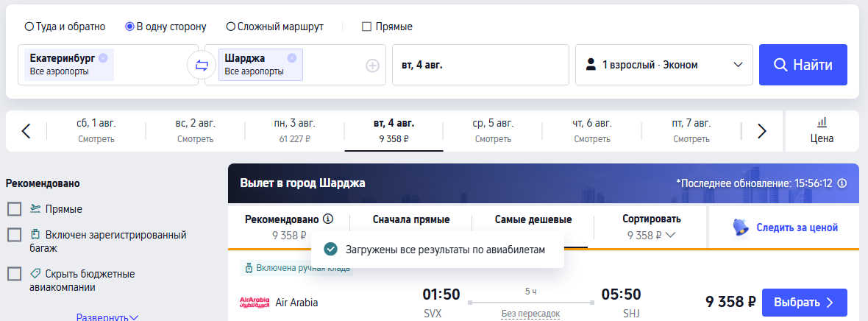The height and width of the screenshot is (321, 868).
Task: Select Туда и обратно radio option
Action: point(29,27)
